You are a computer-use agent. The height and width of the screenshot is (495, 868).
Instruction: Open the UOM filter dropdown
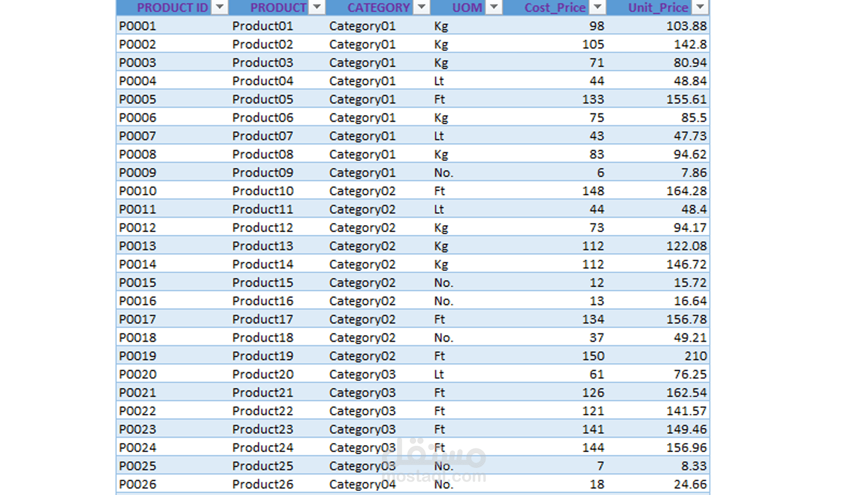[x=494, y=7]
